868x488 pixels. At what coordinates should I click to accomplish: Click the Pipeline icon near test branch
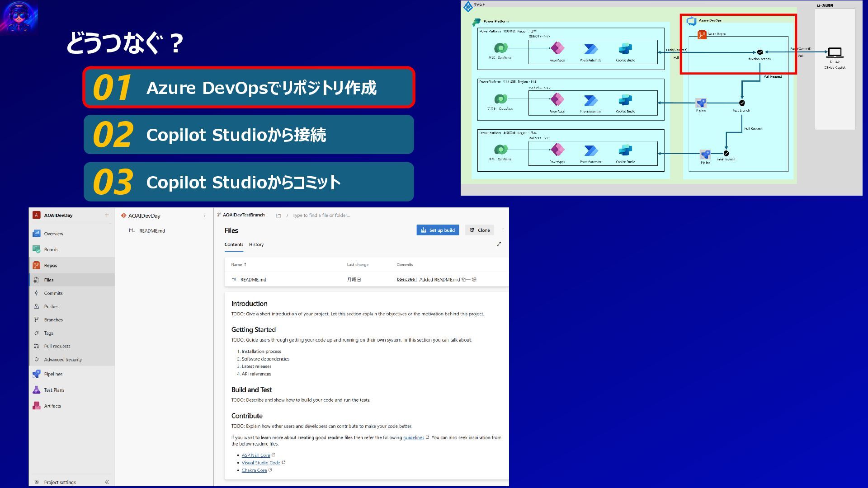pos(701,103)
